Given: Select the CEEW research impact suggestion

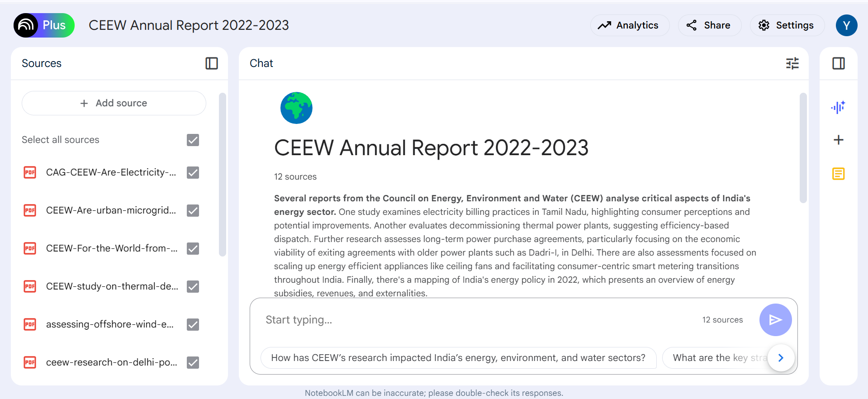Looking at the screenshot, I should [x=458, y=358].
